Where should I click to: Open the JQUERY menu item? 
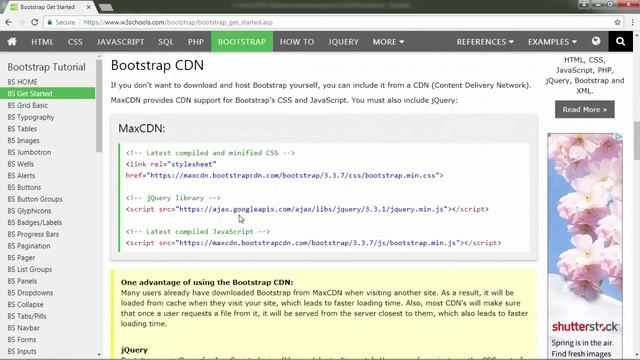tap(343, 42)
